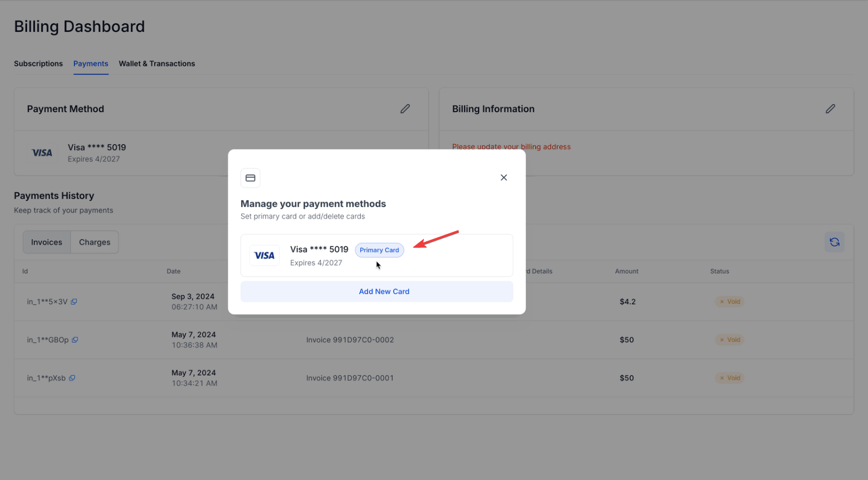Click the refresh icon in Payments History

point(834,242)
